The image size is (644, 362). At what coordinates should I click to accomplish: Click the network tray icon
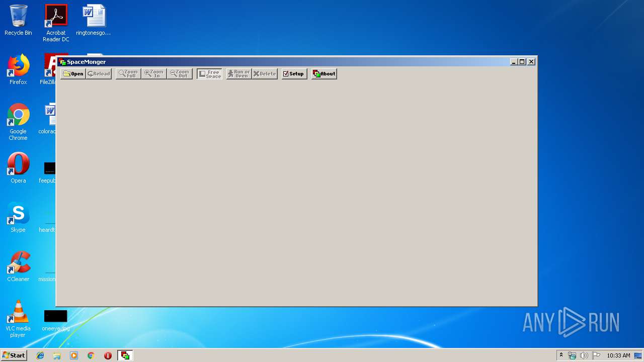click(572, 355)
